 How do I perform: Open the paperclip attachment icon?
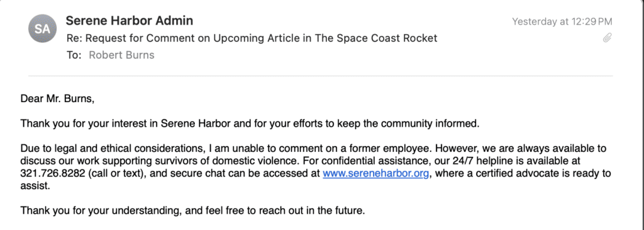[607, 38]
